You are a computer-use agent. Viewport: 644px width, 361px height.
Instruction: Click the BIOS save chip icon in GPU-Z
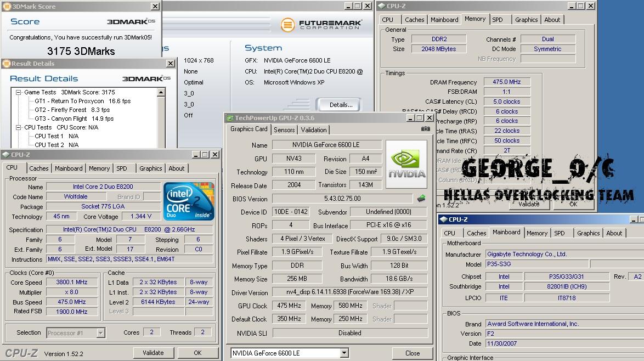click(421, 199)
